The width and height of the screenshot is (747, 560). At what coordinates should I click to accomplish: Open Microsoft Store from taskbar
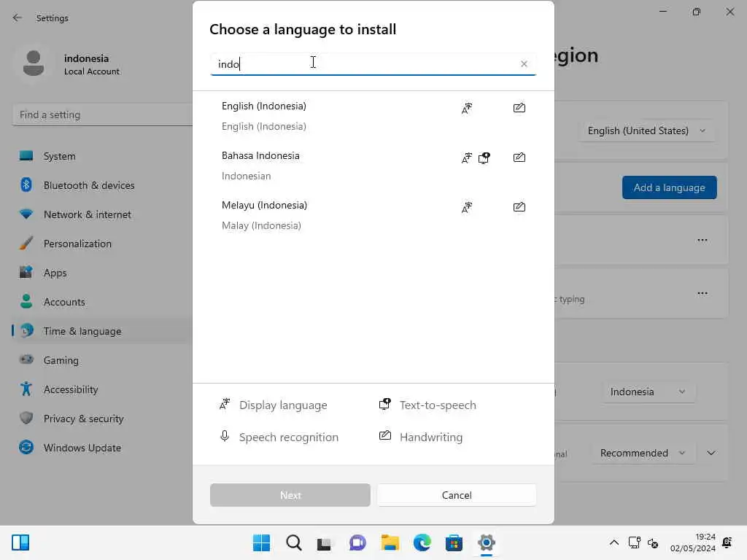[454, 542]
